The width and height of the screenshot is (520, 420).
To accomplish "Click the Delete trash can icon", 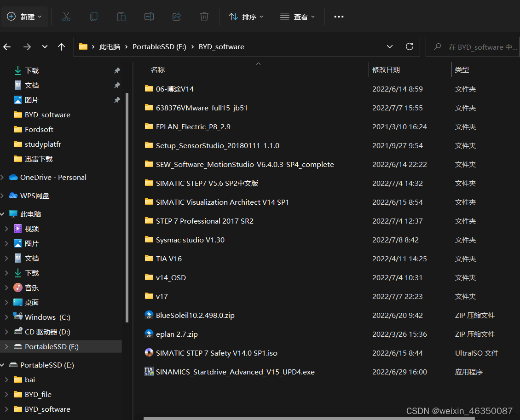I will coord(204,17).
